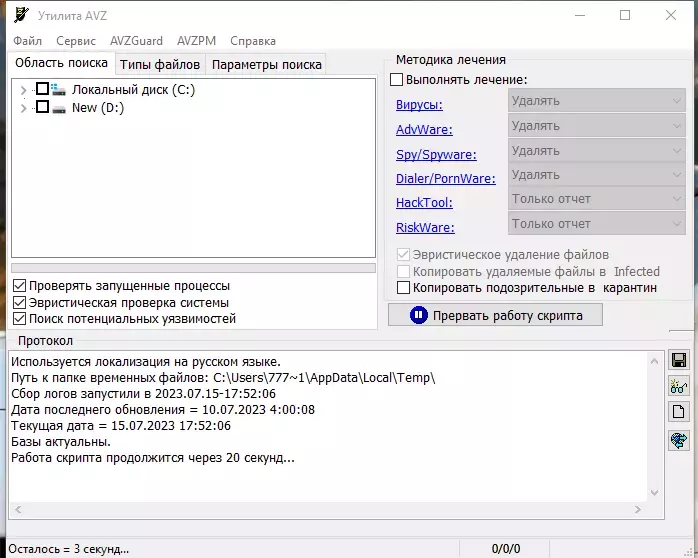Click the 'Дата последнего обновления' protocol line
This screenshot has height=558, width=698.
pos(163,410)
